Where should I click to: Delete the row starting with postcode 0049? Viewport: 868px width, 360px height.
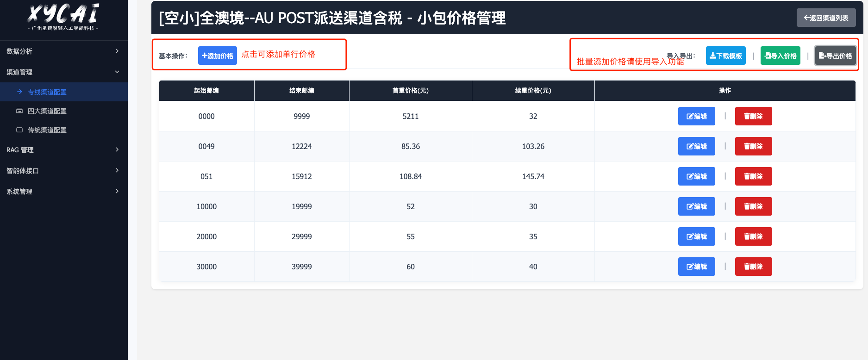754,146
